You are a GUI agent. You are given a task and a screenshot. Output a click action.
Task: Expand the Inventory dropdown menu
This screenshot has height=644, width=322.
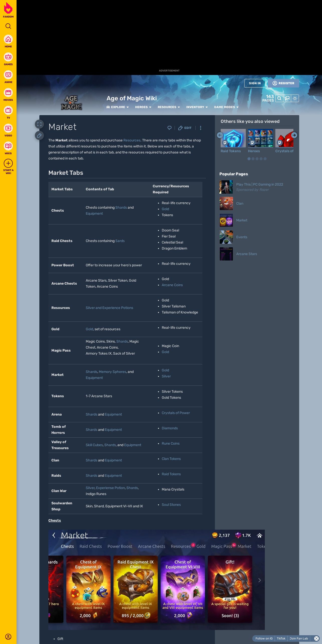(x=197, y=107)
